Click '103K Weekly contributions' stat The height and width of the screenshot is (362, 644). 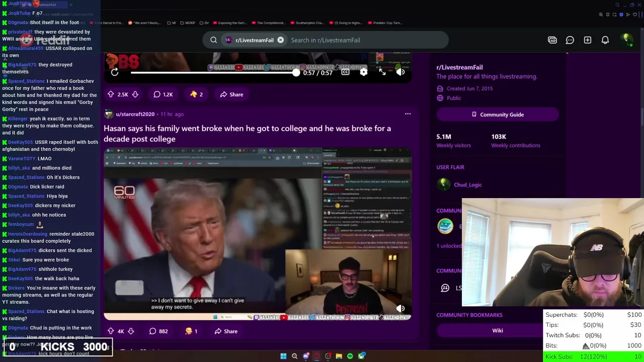[515, 141]
